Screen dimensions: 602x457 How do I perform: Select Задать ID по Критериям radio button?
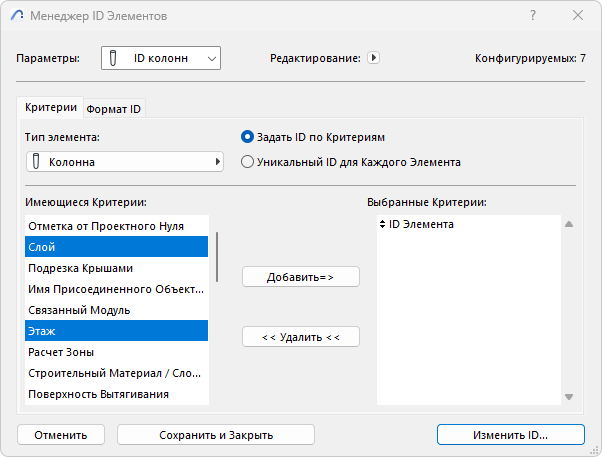[247, 137]
